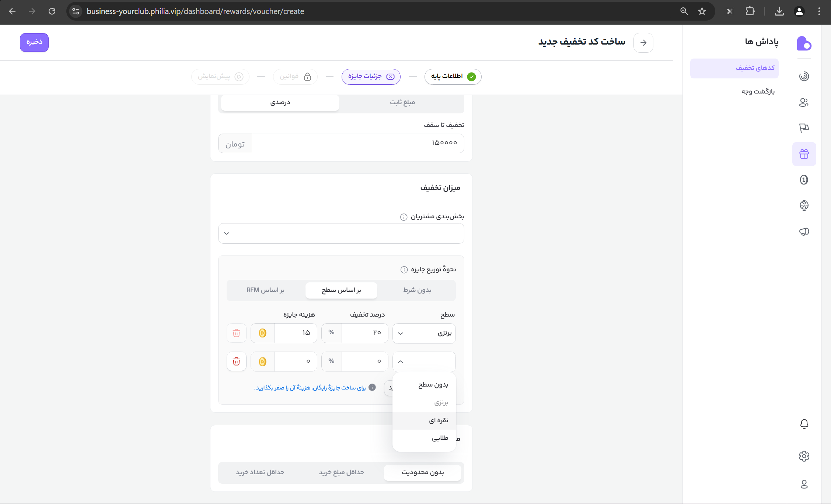Switch distribution to بدون شرط
The image size is (831, 504).
[417, 290]
